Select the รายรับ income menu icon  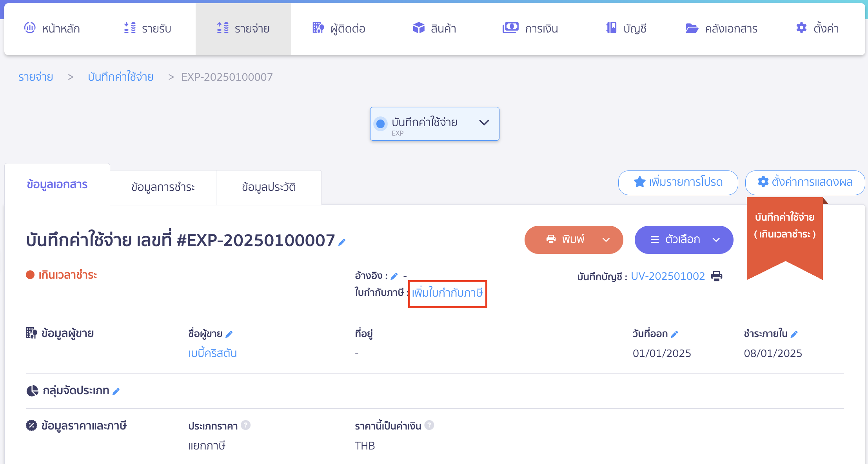[x=129, y=28]
